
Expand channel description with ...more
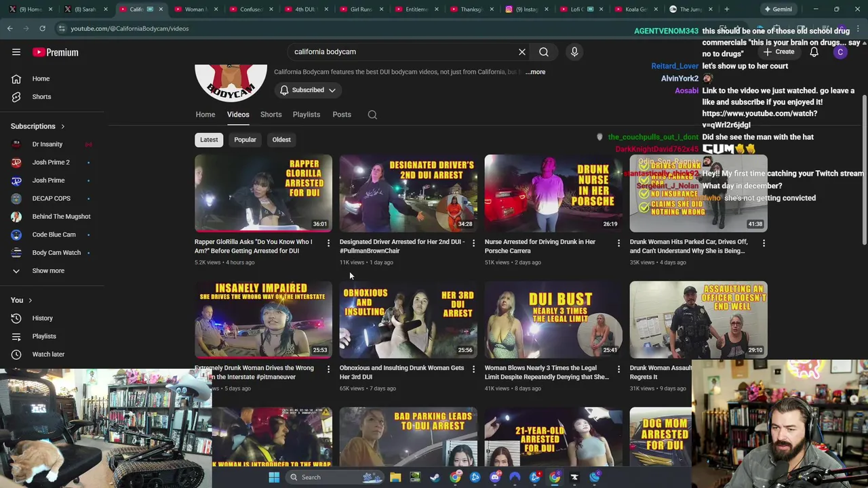click(535, 72)
